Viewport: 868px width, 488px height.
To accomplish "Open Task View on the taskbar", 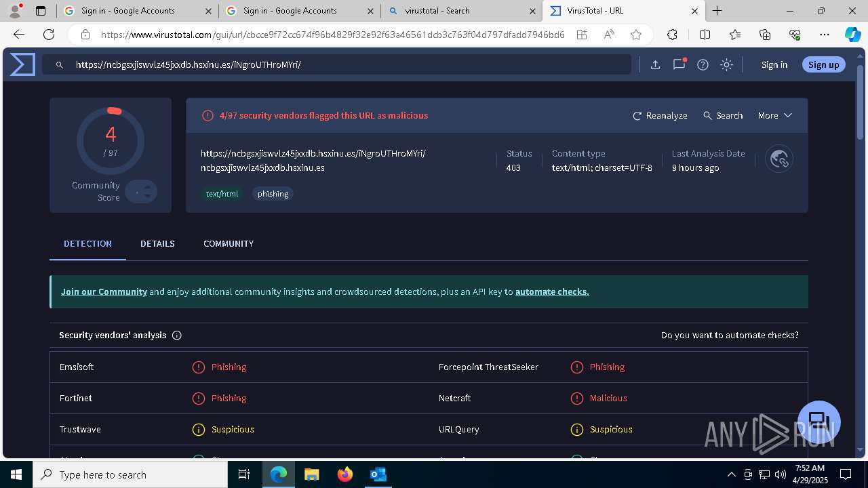I will coord(244,474).
